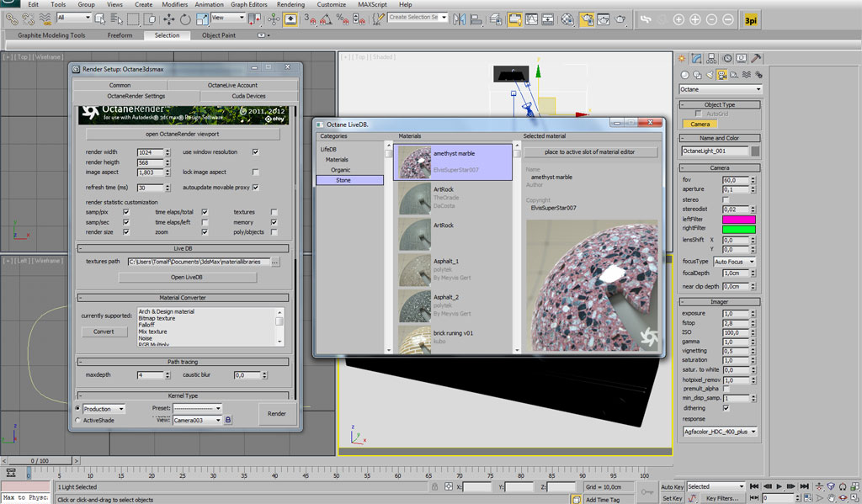Image resolution: width=862 pixels, height=504 pixels.
Task: Click Select and Manipulate icon
Action: (274, 19)
